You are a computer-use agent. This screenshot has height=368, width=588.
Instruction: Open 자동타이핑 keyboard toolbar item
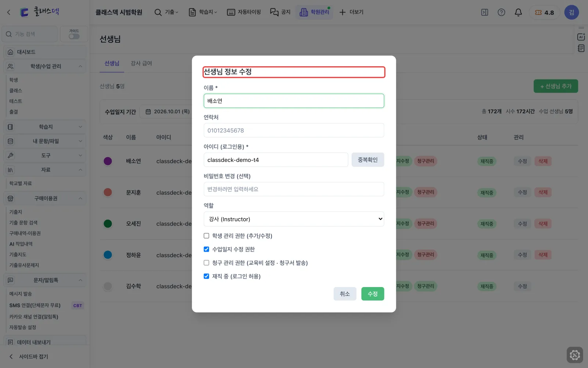[244, 12]
